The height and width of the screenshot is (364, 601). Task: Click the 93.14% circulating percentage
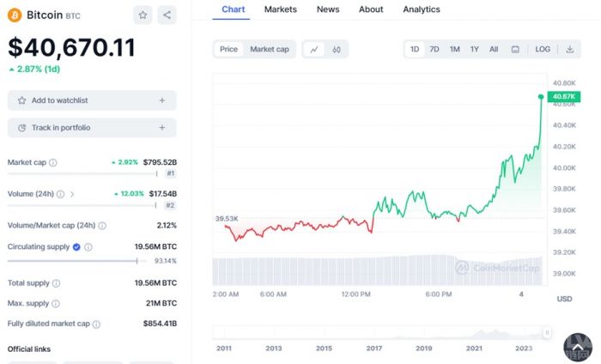pyautogui.click(x=165, y=261)
